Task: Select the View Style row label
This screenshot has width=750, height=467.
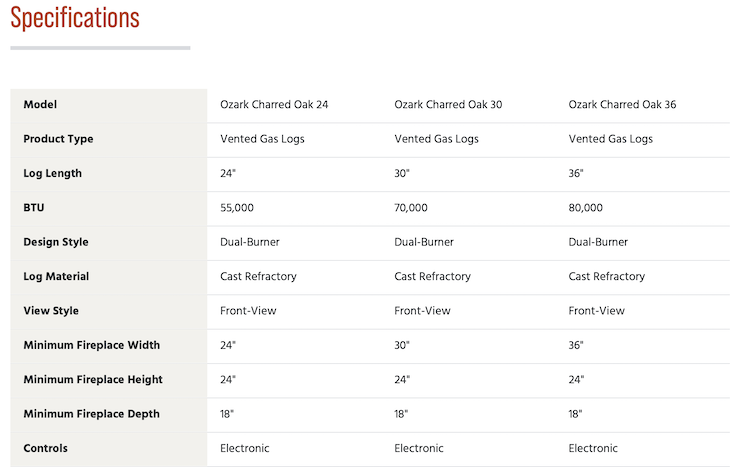Action: pos(51,311)
